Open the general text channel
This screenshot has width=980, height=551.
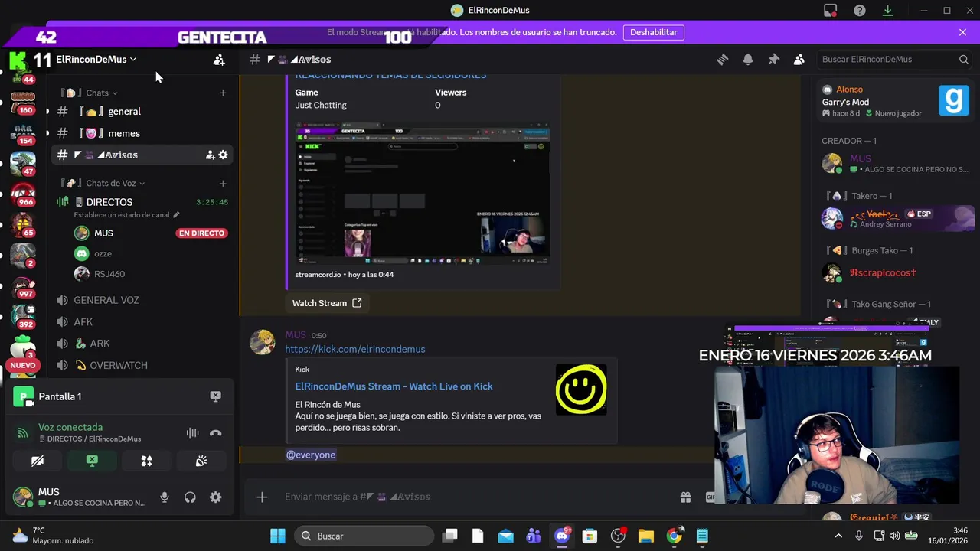point(142,111)
